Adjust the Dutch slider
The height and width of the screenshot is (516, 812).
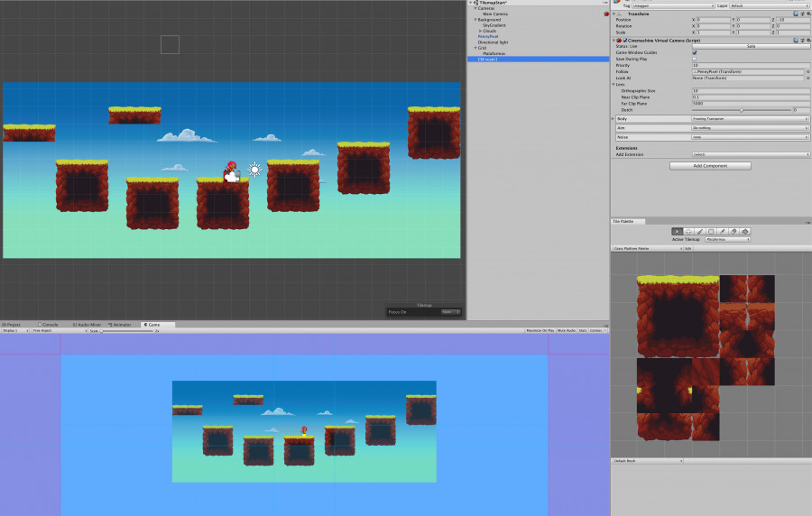(742, 110)
